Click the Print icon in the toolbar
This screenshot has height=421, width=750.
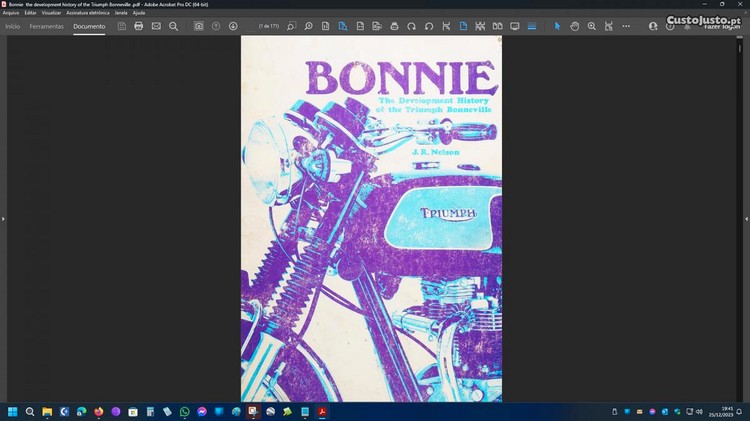[x=139, y=26]
